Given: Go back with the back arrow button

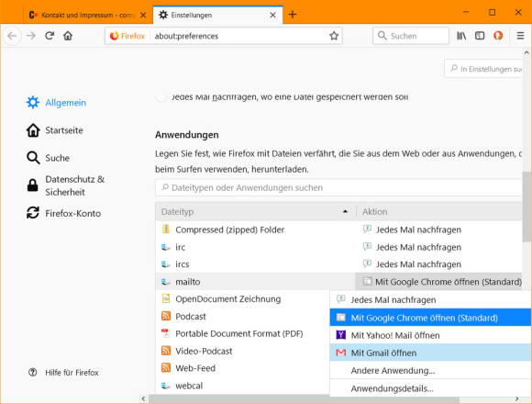Looking at the screenshot, I should point(12,36).
